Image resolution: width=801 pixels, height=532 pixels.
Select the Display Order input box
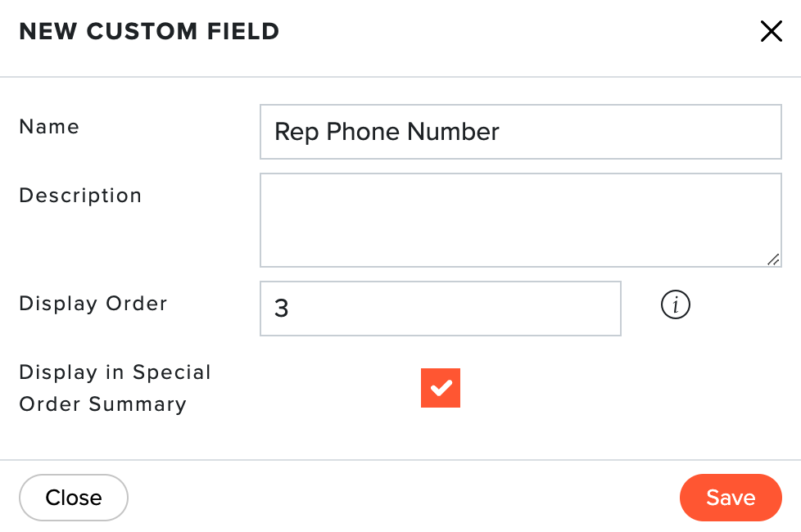[441, 309]
